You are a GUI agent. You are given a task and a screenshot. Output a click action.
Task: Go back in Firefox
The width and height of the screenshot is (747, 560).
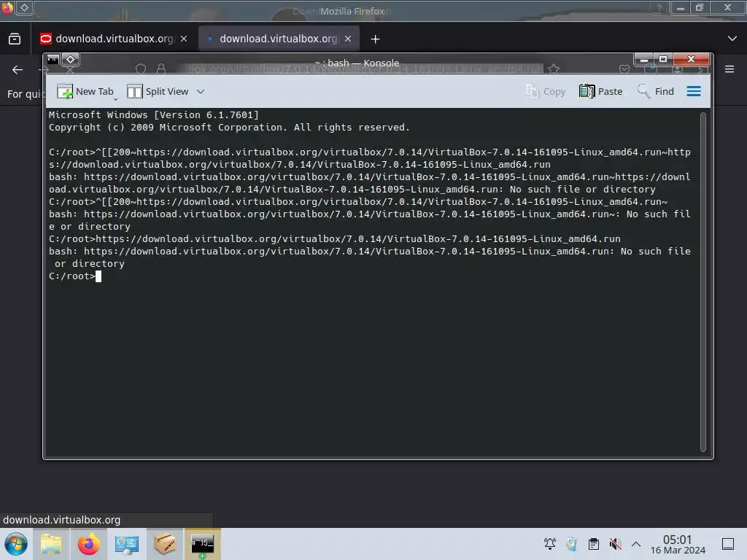[18, 70]
